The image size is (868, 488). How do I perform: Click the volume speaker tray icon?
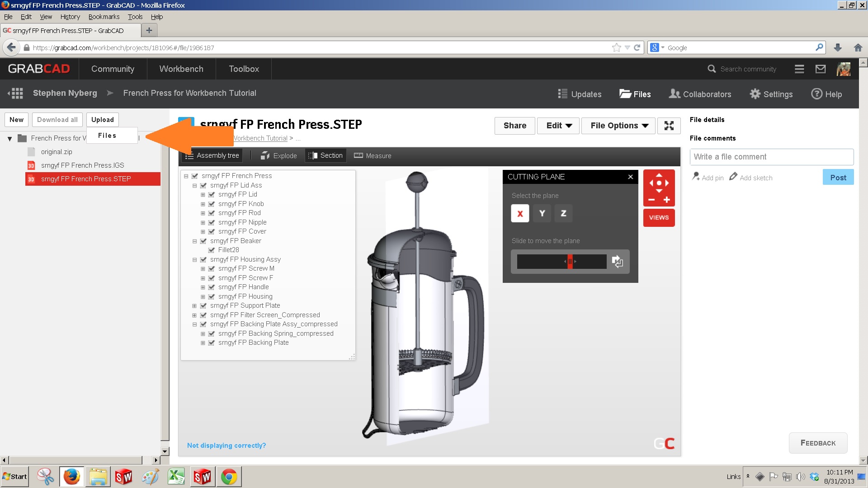[801, 477]
